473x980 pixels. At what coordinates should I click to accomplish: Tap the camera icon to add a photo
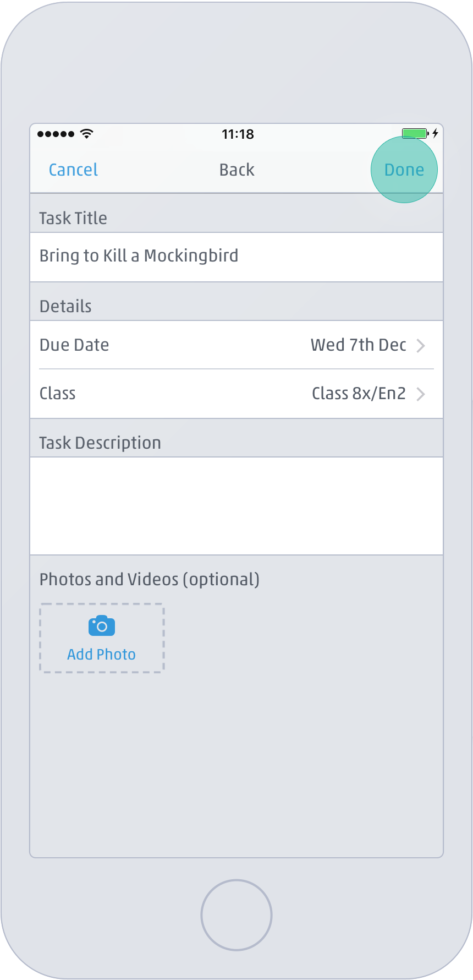(101, 625)
